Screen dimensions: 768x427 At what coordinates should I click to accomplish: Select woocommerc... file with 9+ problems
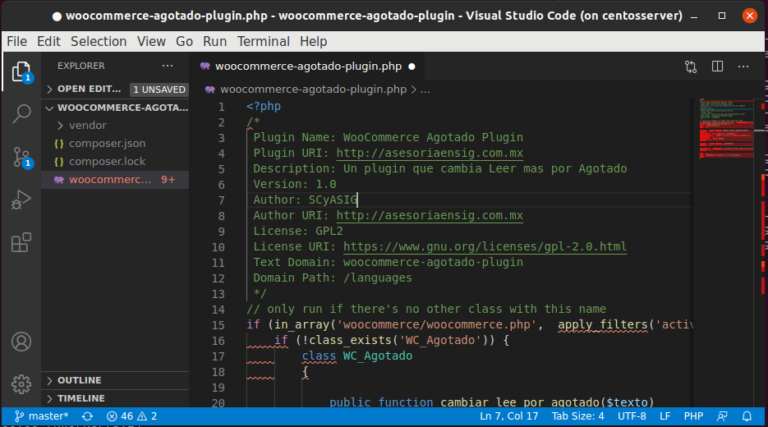(x=116, y=180)
